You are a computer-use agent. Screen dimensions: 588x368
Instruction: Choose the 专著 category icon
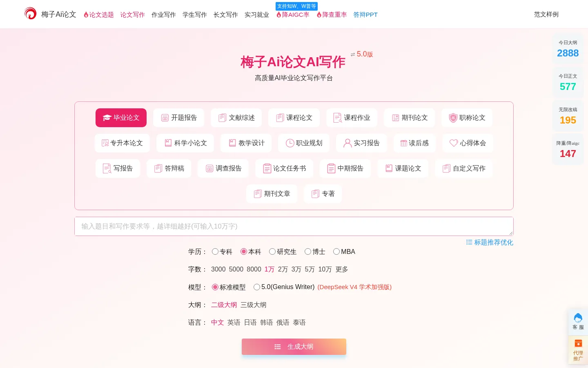(x=315, y=194)
